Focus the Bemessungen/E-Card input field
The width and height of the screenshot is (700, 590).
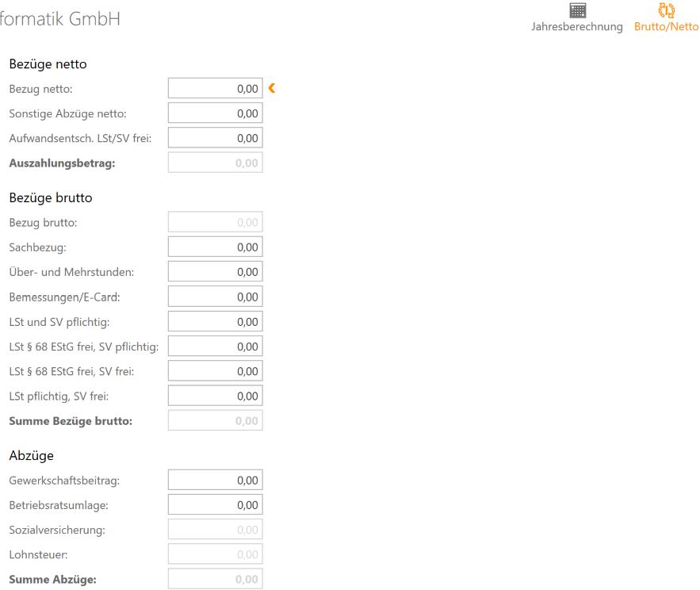pyautogui.click(x=215, y=297)
